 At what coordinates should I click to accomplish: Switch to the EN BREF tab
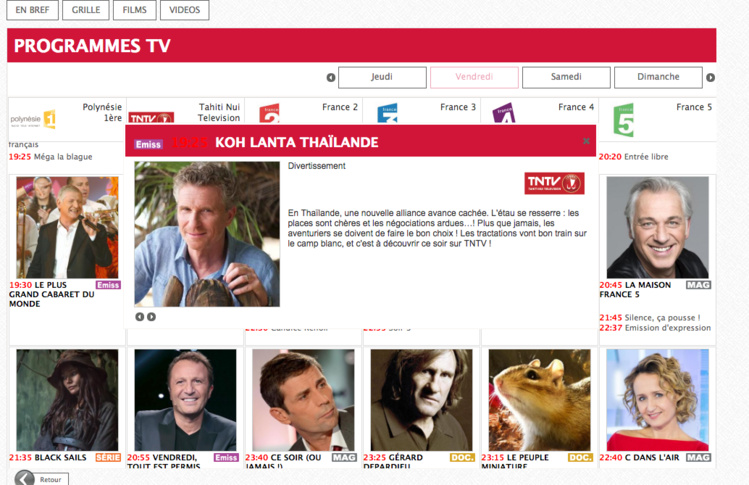click(32, 10)
